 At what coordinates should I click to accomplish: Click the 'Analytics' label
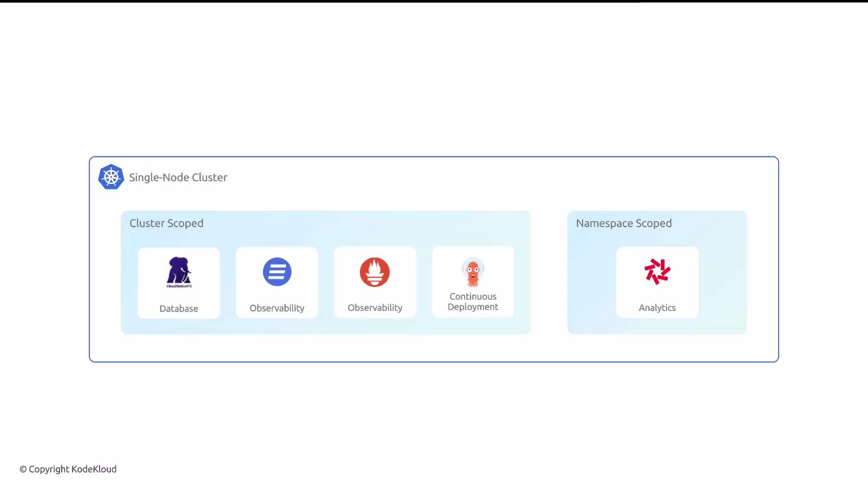[657, 308]
